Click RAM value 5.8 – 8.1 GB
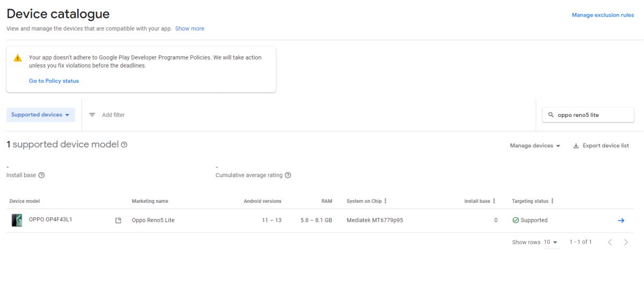The width and height of the screenshot is (644, 286). coord(317,221)
